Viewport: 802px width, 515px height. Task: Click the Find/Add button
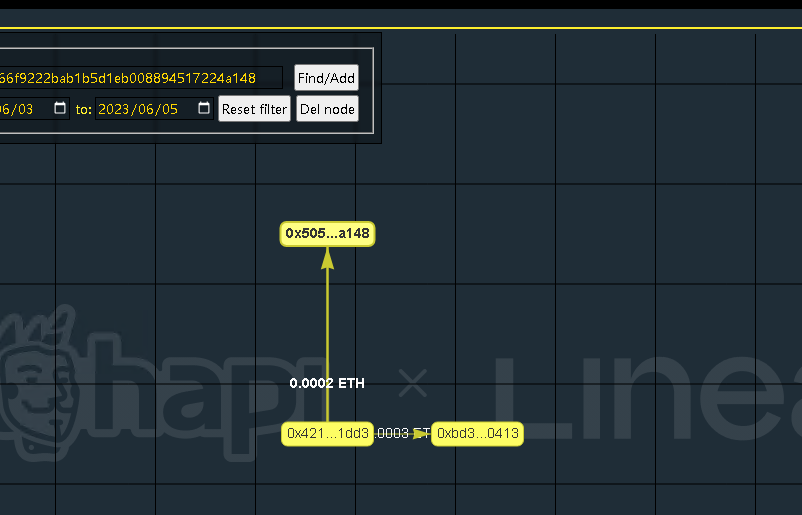coord(326,78)
